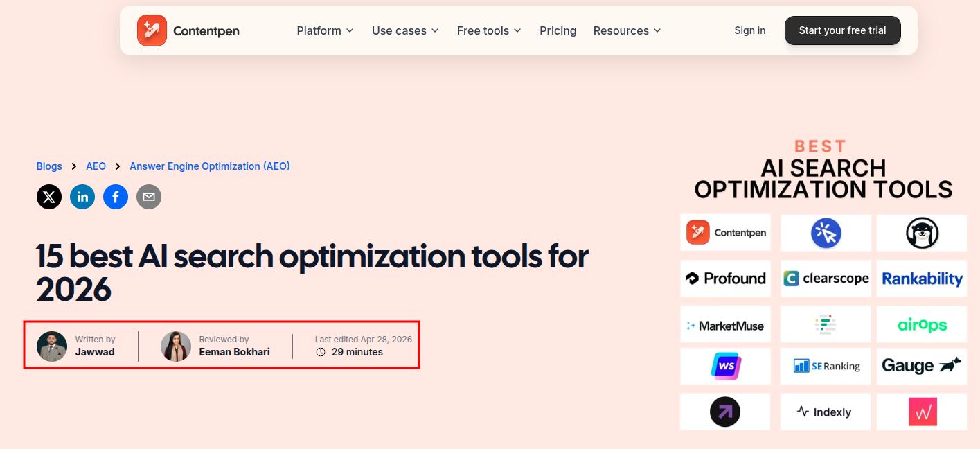Viewport: 980px width, 449px height.
Task: Expand the Resources menu
Action: pos(627,30)
